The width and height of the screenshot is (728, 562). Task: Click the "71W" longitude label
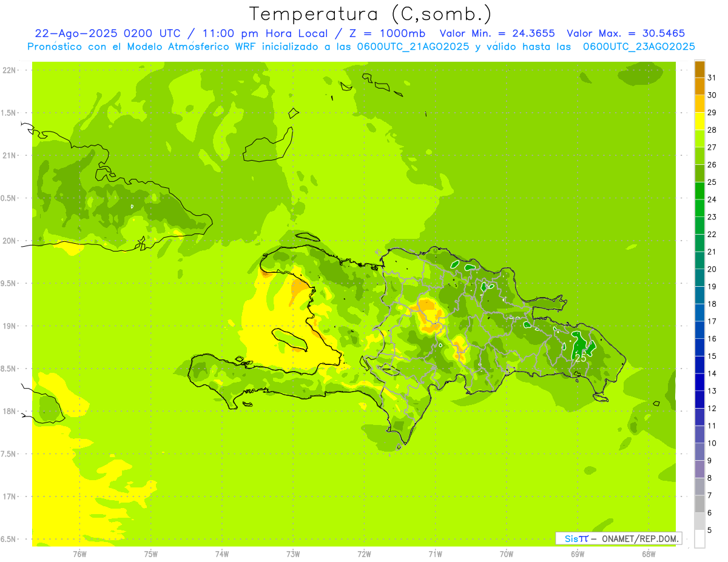point(435,554)
